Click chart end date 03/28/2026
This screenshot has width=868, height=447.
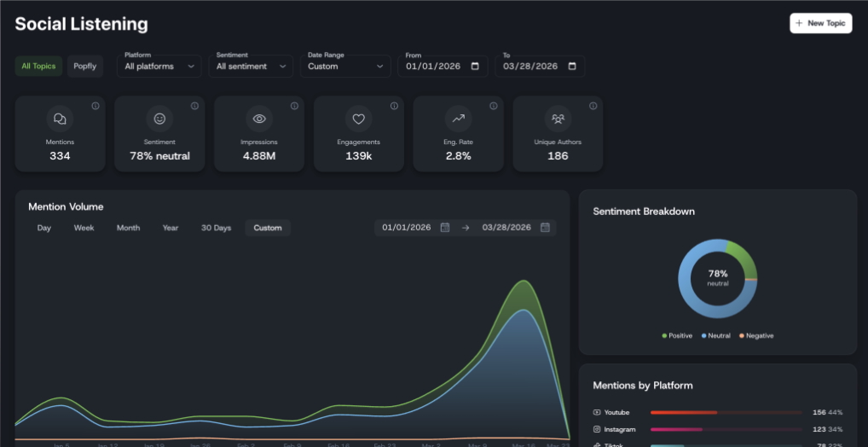tap(506, 227)
